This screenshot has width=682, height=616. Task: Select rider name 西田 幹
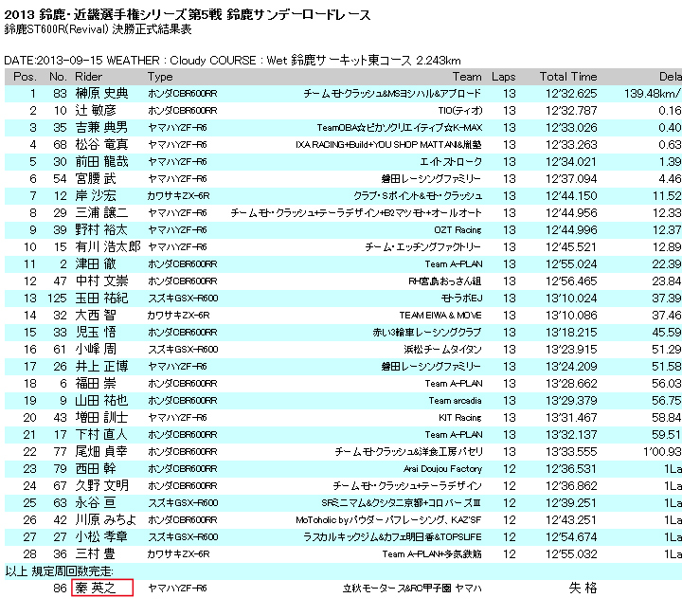tap(96, 468)
